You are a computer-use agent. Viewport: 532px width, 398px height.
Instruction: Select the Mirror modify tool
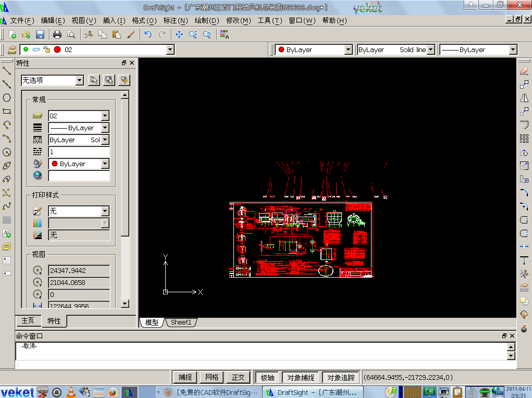click(x=524, y=98)
